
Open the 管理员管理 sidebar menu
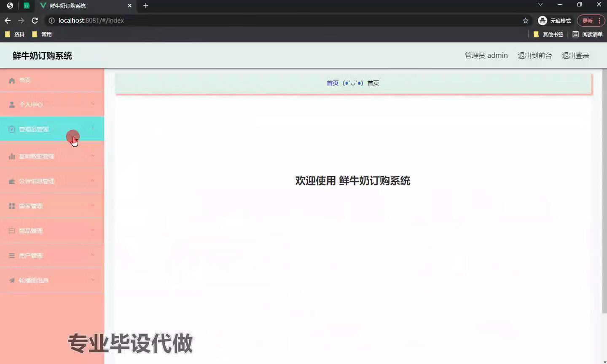tap(52, 129)
